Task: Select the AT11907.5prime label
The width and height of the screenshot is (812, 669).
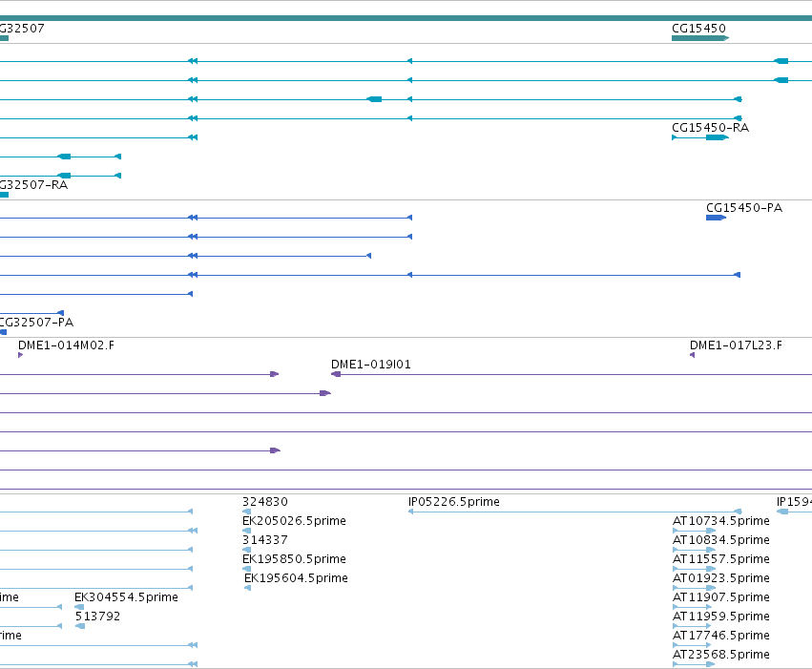Action: [x=720, y=597]
